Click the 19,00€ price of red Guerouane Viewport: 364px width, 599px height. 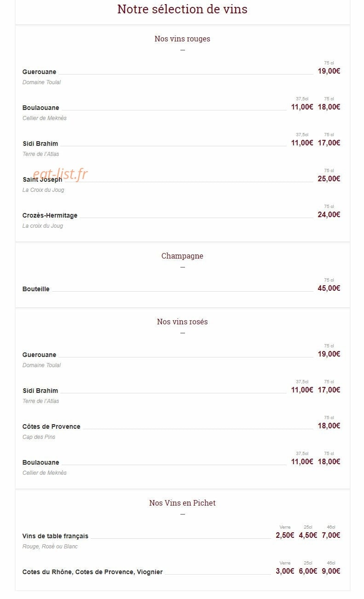click(x=329, y=71)
